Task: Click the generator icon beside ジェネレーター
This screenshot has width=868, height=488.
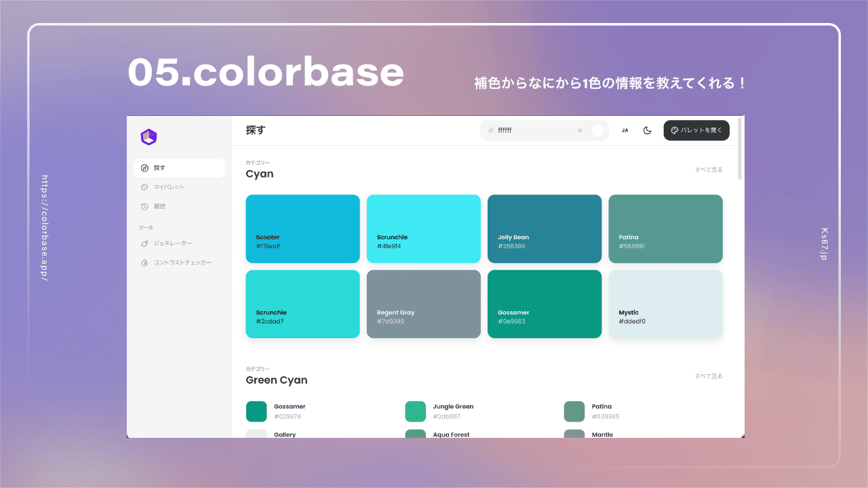Action: pyautogui.click(x=144, y=243)
